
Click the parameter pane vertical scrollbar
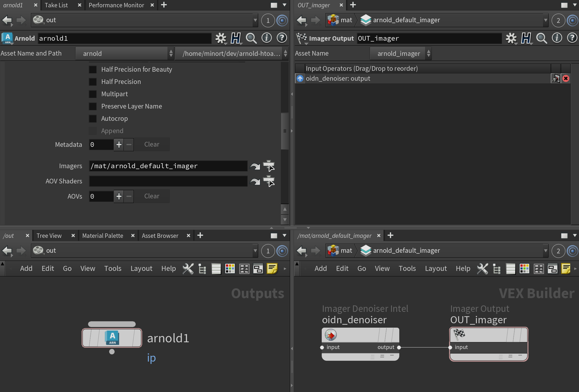coord(285,131)
